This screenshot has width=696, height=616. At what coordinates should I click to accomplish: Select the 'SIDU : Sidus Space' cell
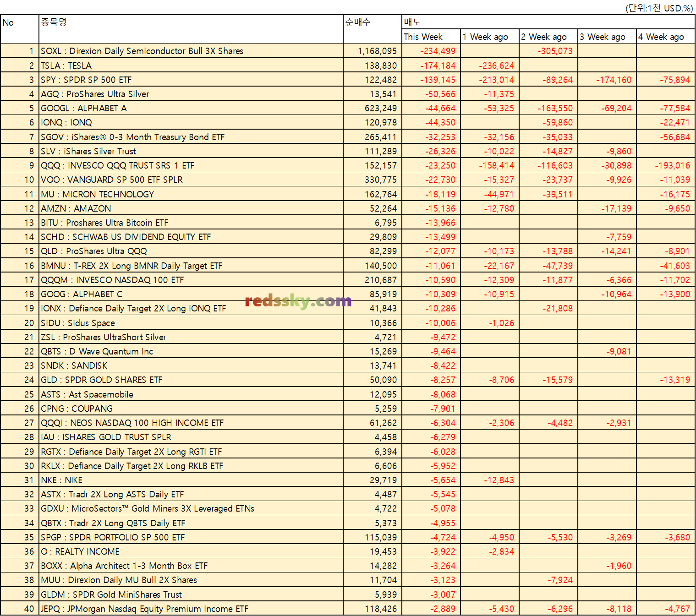tap(191, 323)
